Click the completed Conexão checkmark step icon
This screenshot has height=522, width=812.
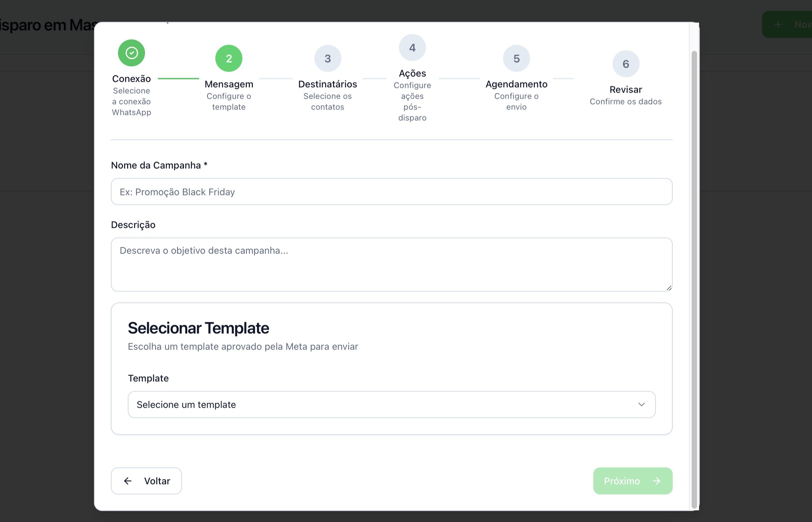click(132, 53)
